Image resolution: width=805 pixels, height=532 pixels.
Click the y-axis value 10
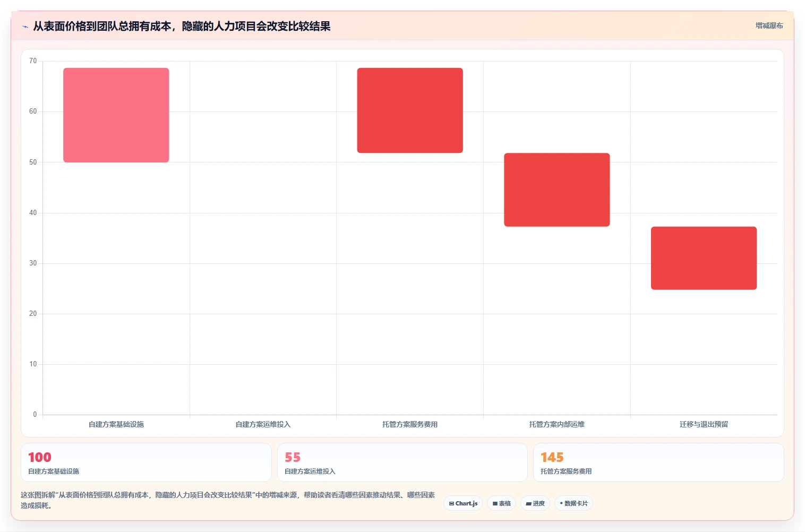[33, 364]
